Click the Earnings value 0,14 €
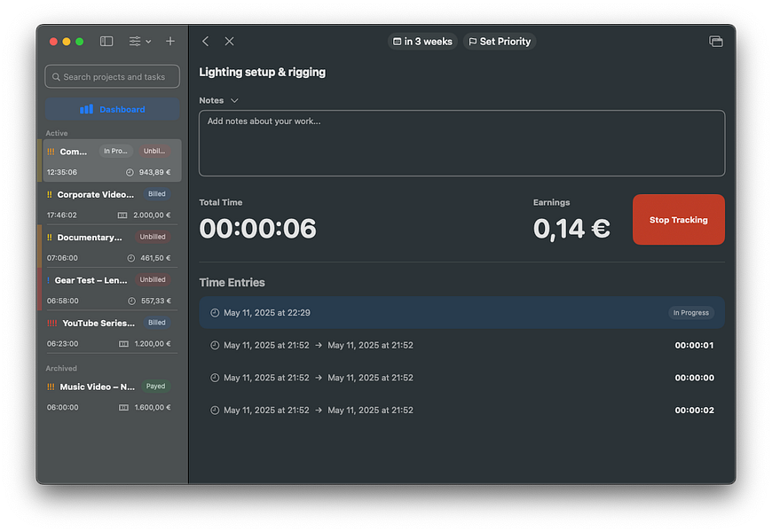The image size is (772, 532). tap(571, 229)
